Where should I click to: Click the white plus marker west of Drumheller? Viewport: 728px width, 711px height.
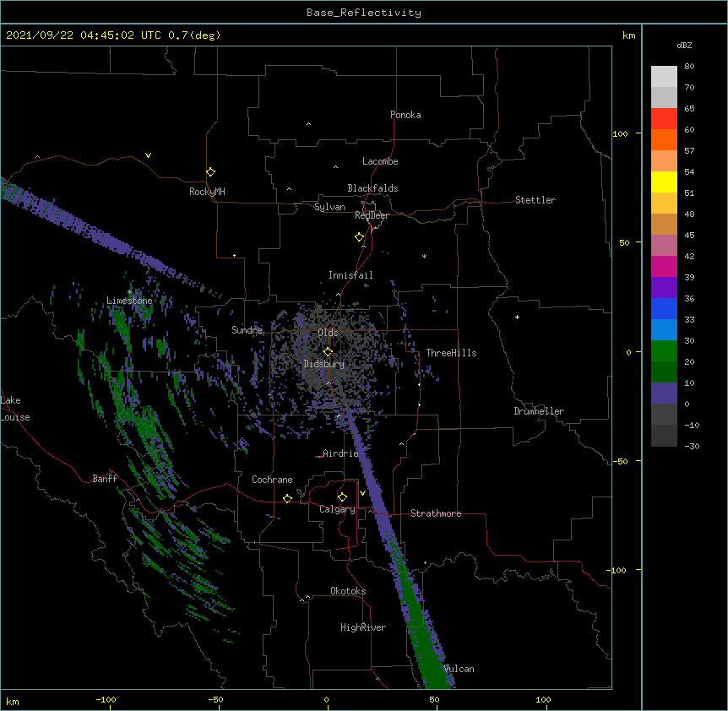point(517,318)
